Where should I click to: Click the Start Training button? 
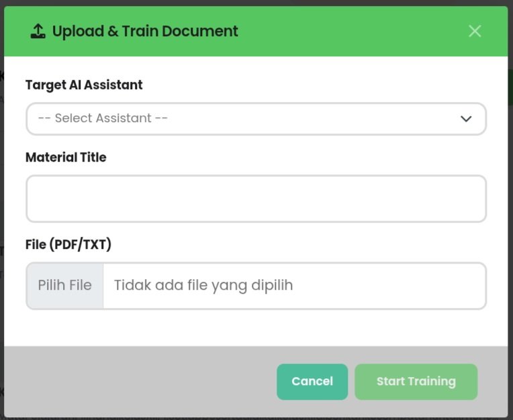click(x=416, y=382)
